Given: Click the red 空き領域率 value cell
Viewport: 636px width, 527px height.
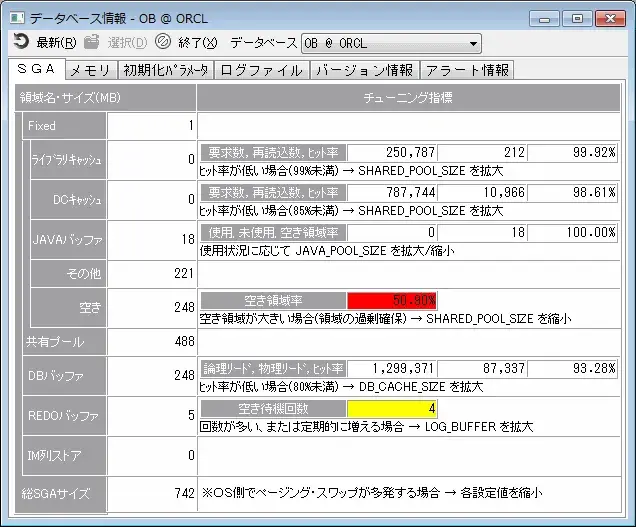Looking at the screenshot, I should pyautogui.click(x=391, y=300).
